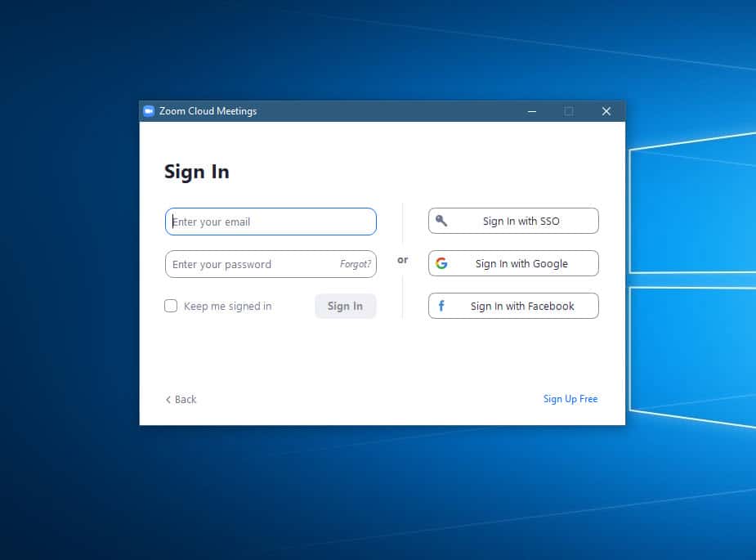Click the gray Sign In button
This screenshot has width=756, height=560.
pyautogui.click(x=345, y=306)
